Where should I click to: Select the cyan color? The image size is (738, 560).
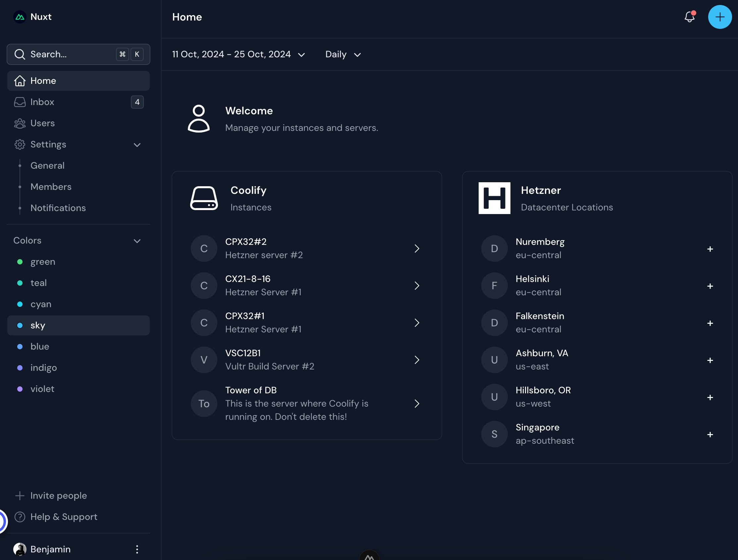(x=79, y=304)
